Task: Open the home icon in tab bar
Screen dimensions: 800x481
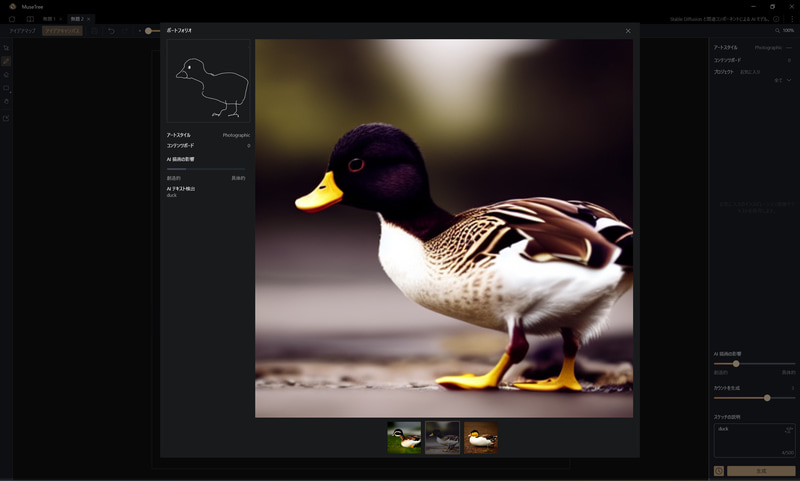Action: (12, 19)
